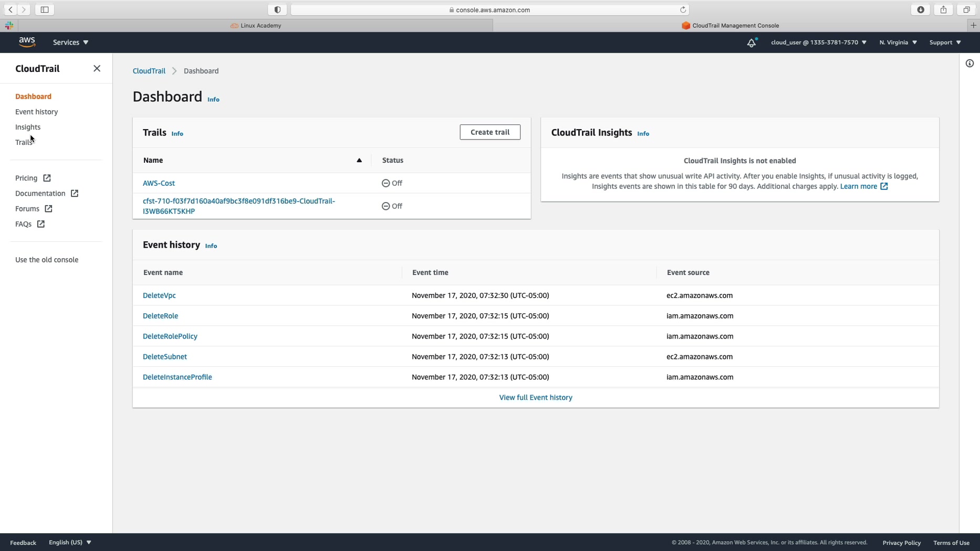Expand the Services dropdown menu
Viewport: 980px width, 551px height.
click(71, 43)
